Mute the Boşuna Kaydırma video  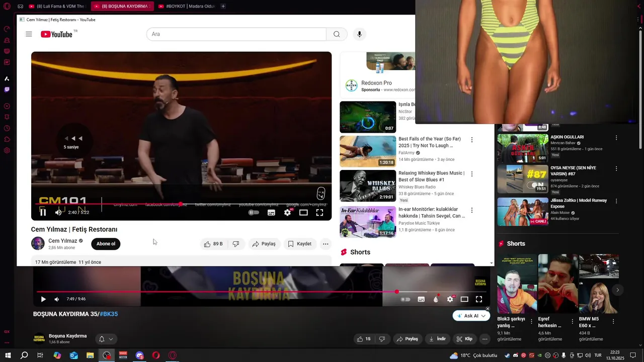click(x=57, y=299)
